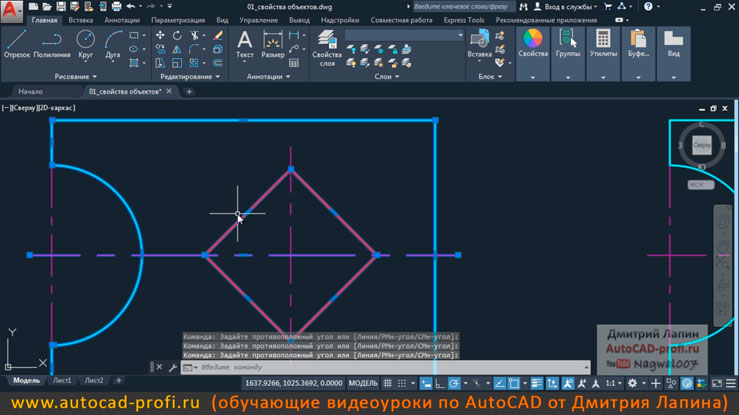The image size is (739, 415).
Task: Expand the Рисование panel
Action: click(75, 76)
